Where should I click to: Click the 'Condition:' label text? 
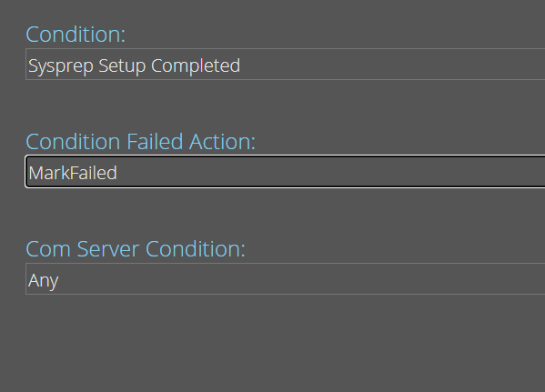(76, 35)
